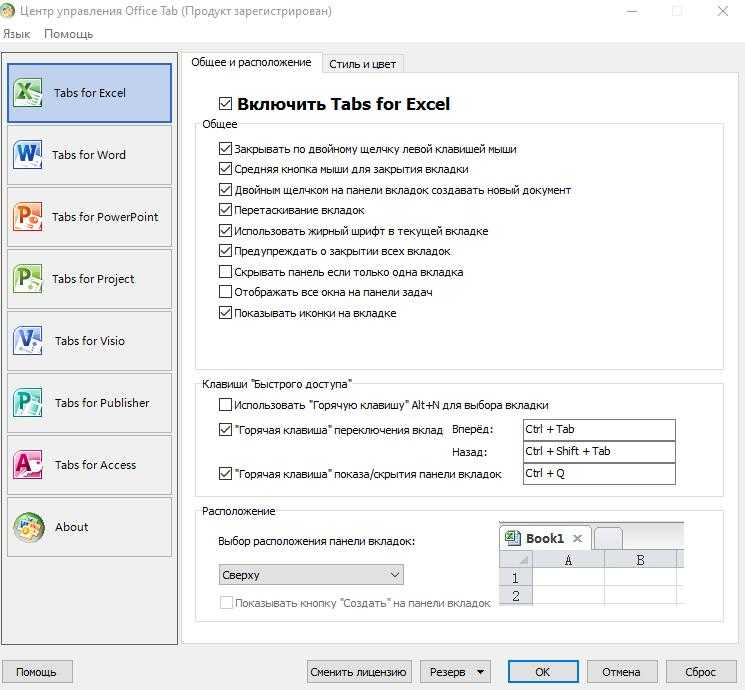This screenshot has height=690, width=745.
Task: Click the X on the Book1 preview tab
Action: (x=577, y=538)
